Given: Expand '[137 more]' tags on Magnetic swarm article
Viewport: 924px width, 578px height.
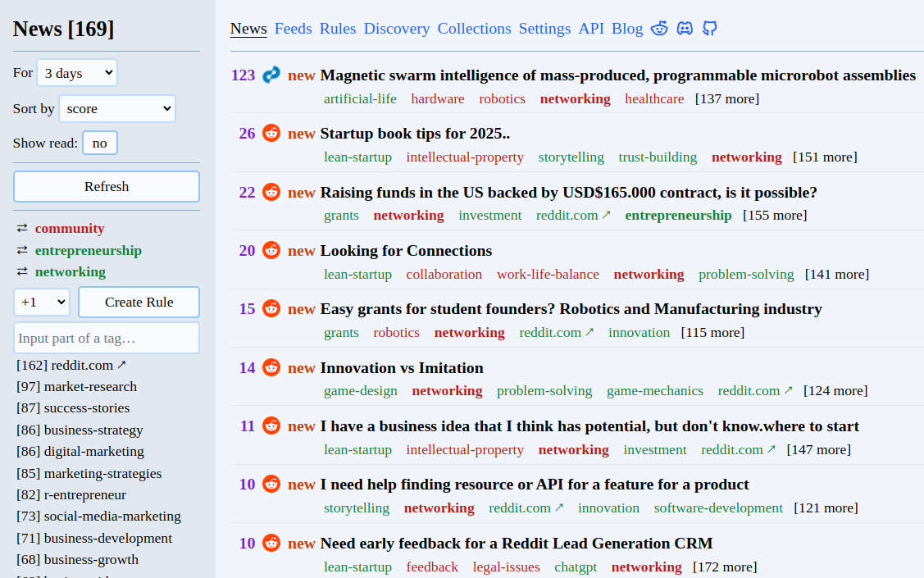Looking at the screenshot, I should 726,98.
